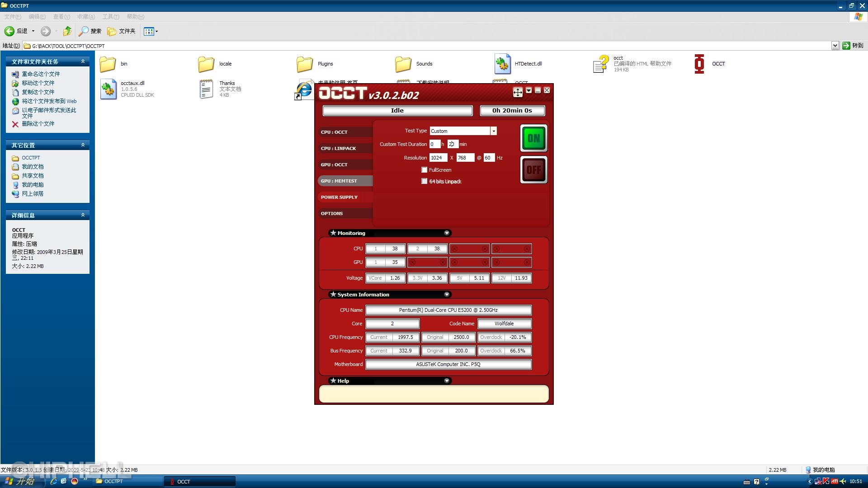Screen dimensions: 868x488
Task: Click the move-window cross icon in OCCT
Action: pos(518,92)
